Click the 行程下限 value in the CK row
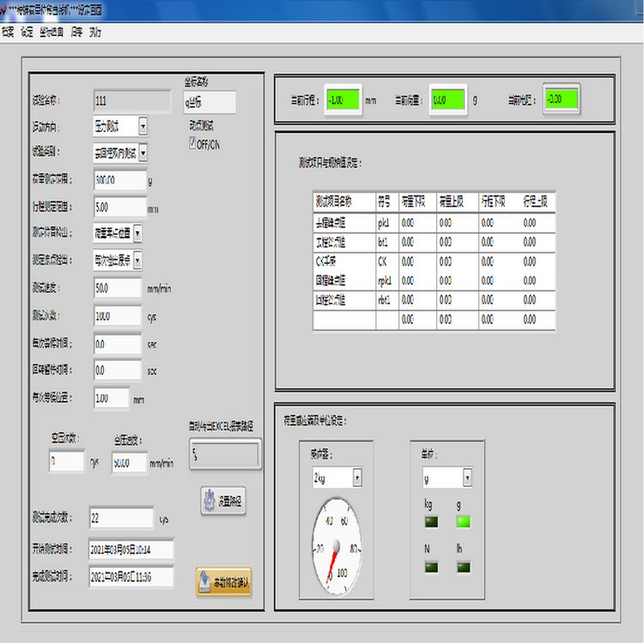The width and height of the screenshot is (644, 644). click(x=500, y=262)
